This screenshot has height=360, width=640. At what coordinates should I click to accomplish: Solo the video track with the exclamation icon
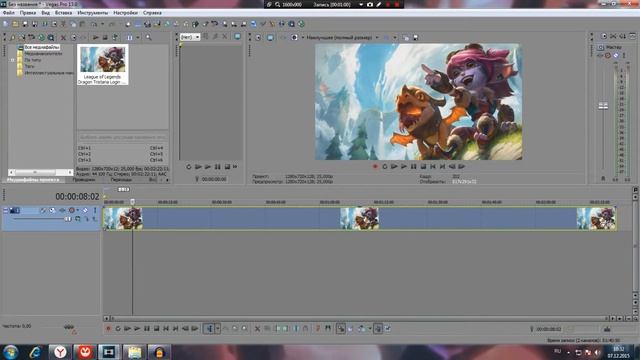pyautogui.click(x=95, y=210)
